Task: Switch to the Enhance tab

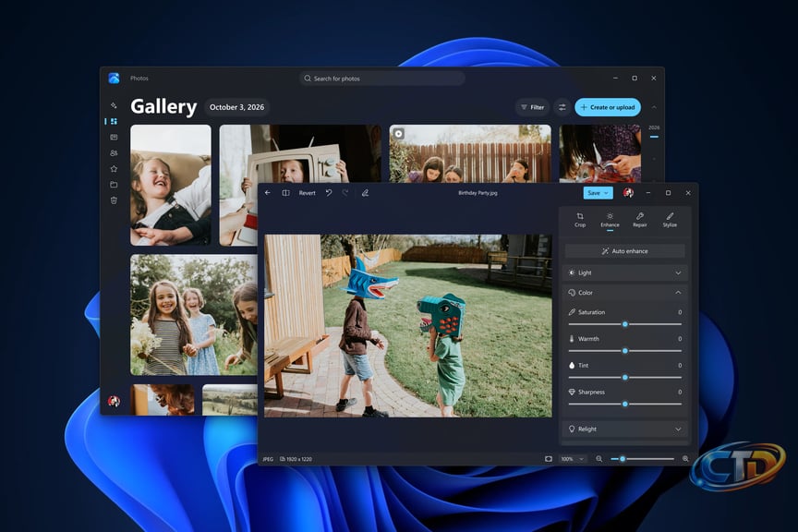Action: pyautogui.click(x=610, y=220)
